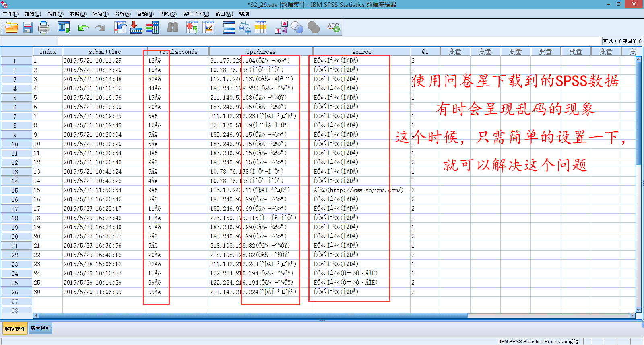Select the ipaddress column header
This screenshot has height=345, width=644.
point(261,51)
